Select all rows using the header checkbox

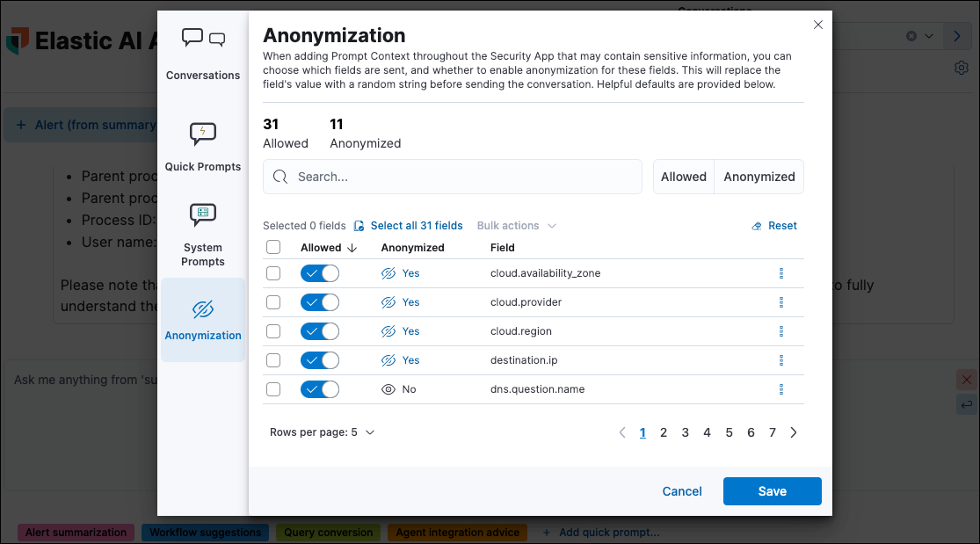[x=272, y=247]
